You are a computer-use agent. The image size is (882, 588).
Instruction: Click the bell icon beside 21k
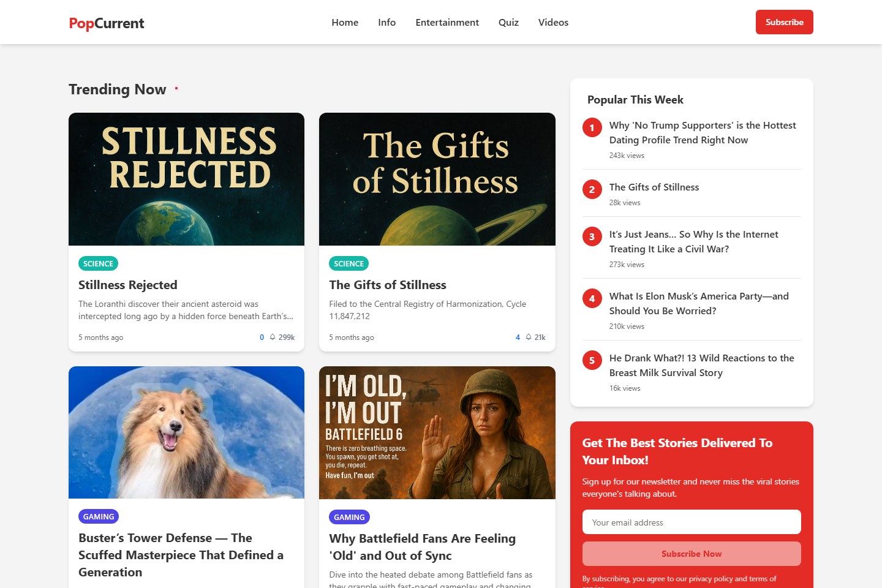point(529,337)
